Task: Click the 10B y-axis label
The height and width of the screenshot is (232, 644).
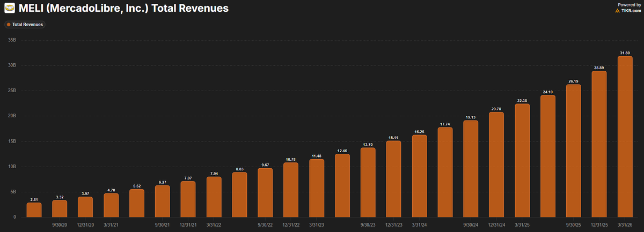Action: point(12,167)
